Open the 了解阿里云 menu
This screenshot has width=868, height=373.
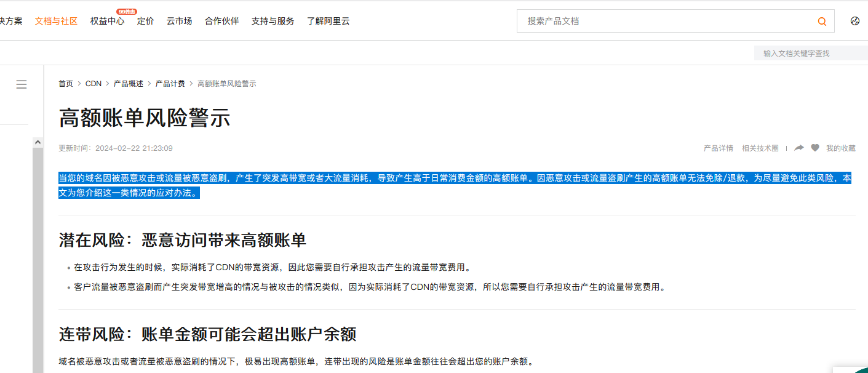click(x=328, y=21)
